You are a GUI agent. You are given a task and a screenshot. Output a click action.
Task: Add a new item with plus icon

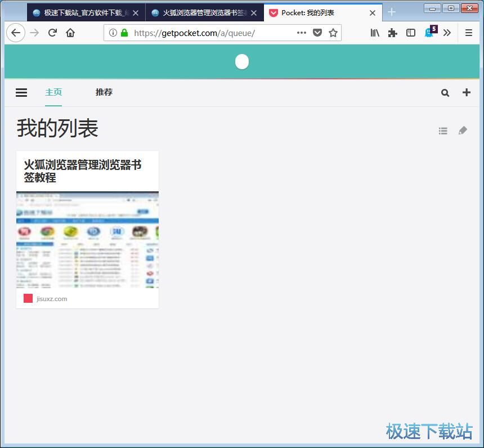pyautogui.click(x=467, y=92)
